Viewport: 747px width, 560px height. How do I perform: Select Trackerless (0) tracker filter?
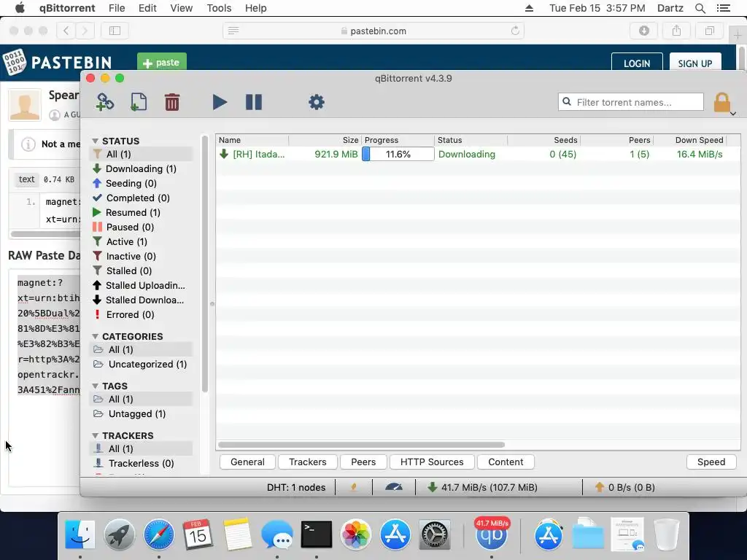coord(141,463)
